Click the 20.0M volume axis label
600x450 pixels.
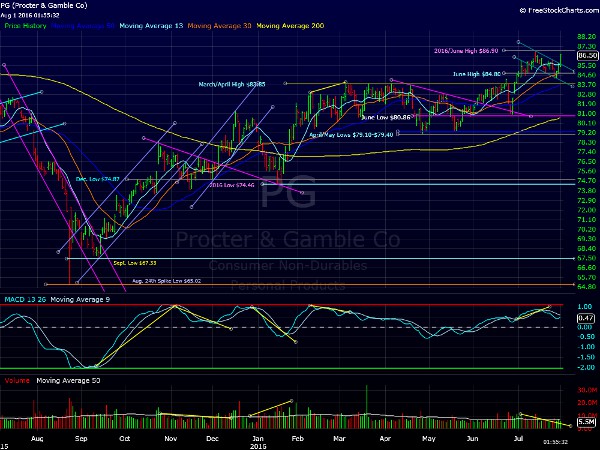587,403
